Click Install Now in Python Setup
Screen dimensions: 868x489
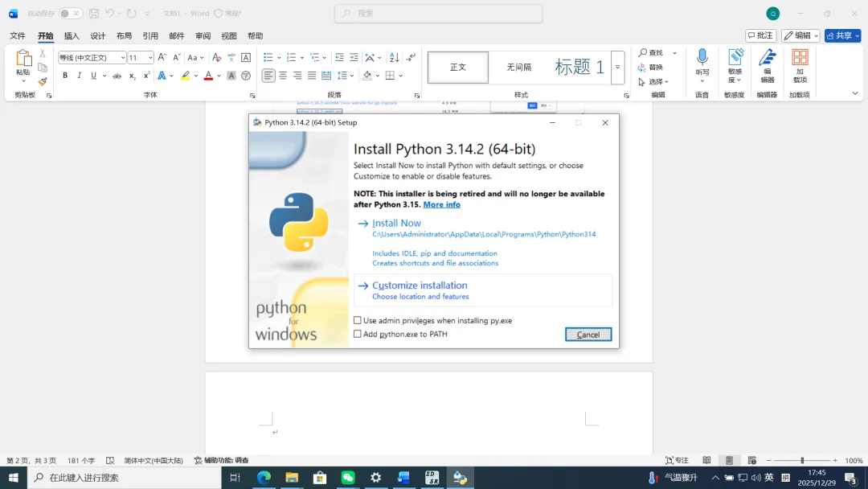click(396, 223)
